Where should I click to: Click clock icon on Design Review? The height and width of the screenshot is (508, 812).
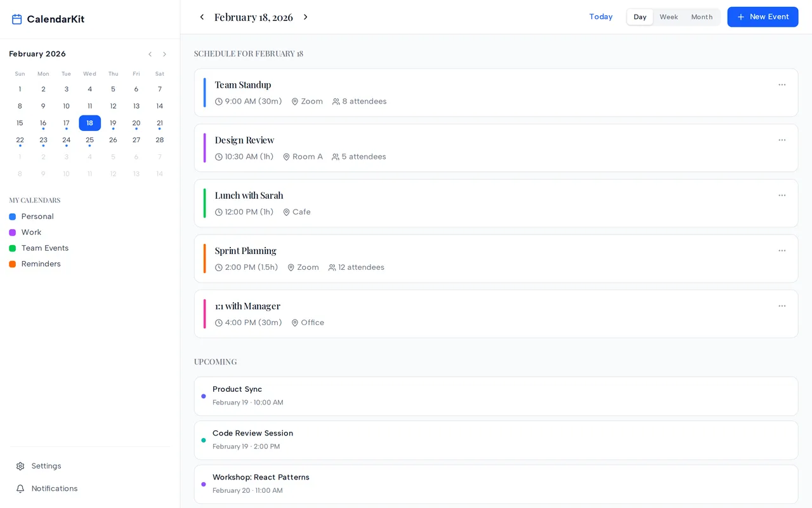(x=219, y=157)
